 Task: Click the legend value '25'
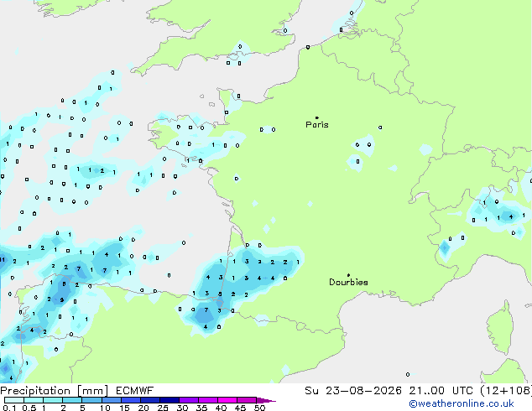pyautogui.click(x=163, y=408)
